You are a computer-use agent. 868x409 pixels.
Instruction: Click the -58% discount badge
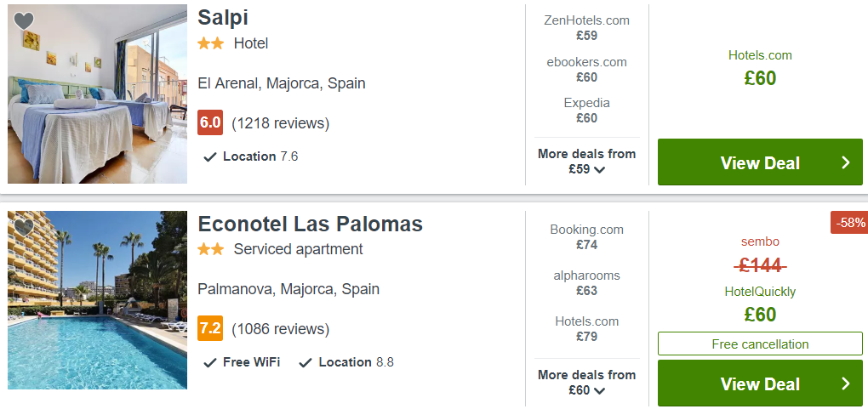point(849,223)
